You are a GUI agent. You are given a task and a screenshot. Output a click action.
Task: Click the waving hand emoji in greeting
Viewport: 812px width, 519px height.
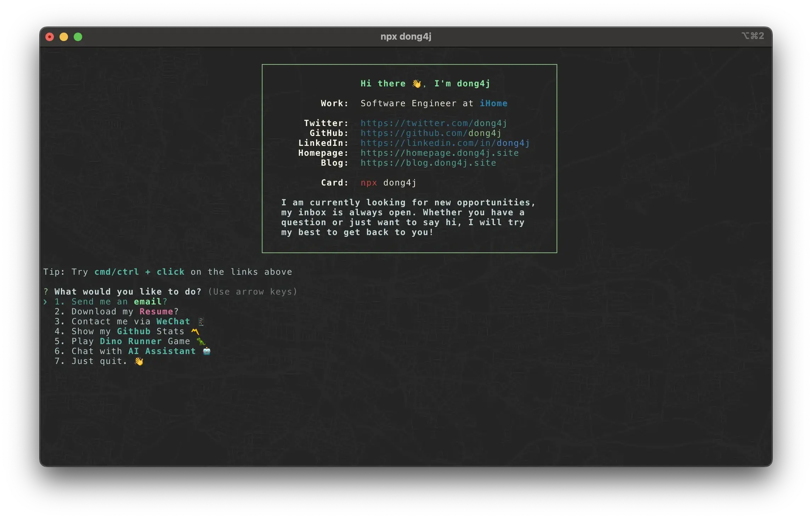click(x=417, y=84)
